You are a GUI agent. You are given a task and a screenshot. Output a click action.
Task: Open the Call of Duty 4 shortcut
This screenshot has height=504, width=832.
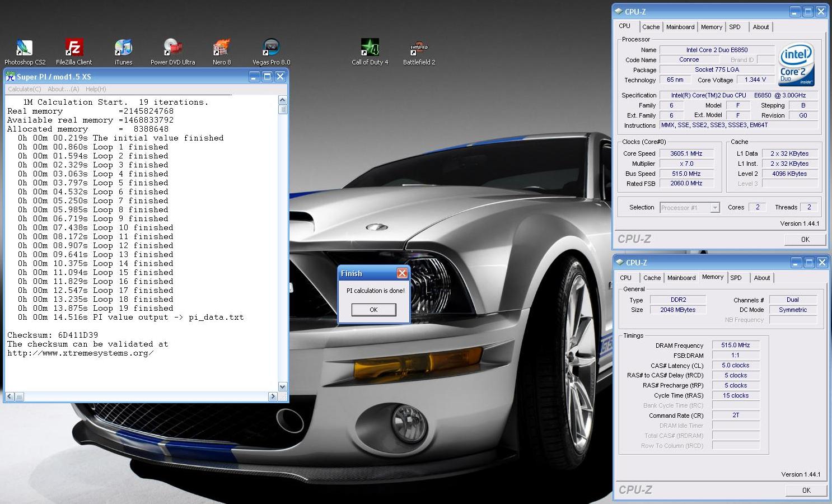pos(370,52)
